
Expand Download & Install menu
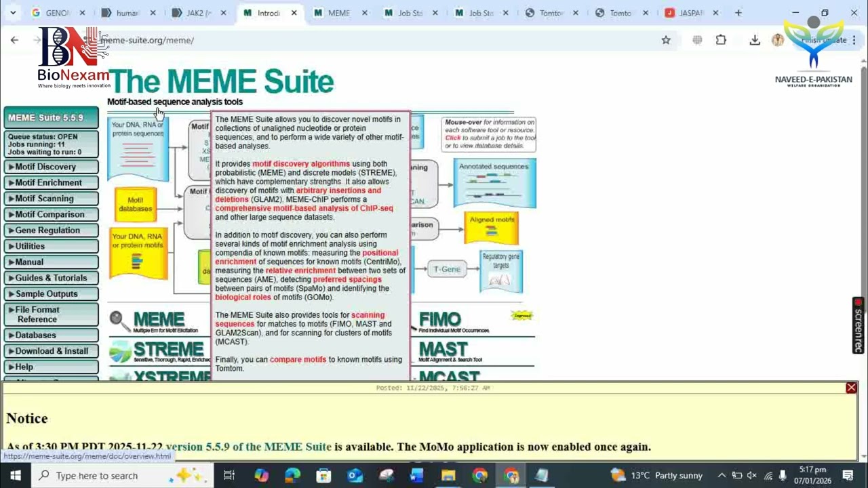point(52,351)
